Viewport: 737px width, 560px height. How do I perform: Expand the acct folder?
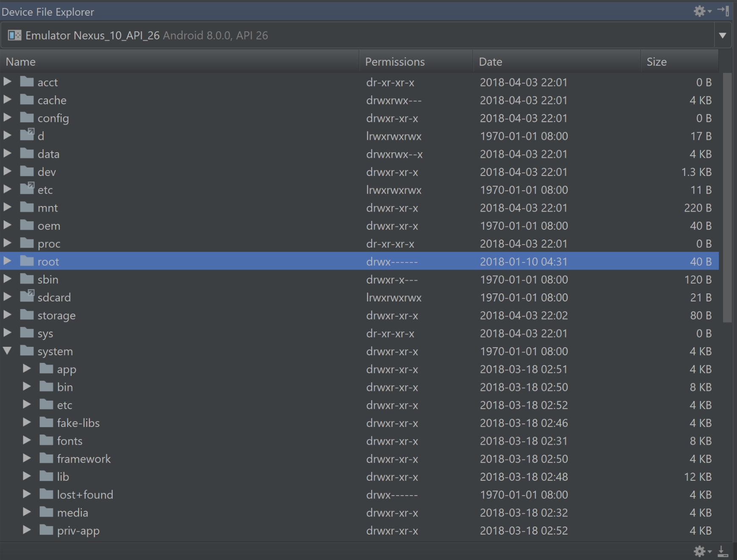7,81
